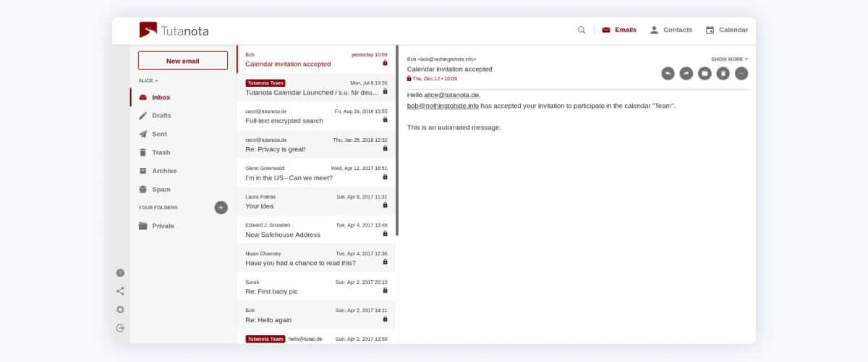
Task: Open the more options ellipsis icon
Action: click(x=741, y=73)
